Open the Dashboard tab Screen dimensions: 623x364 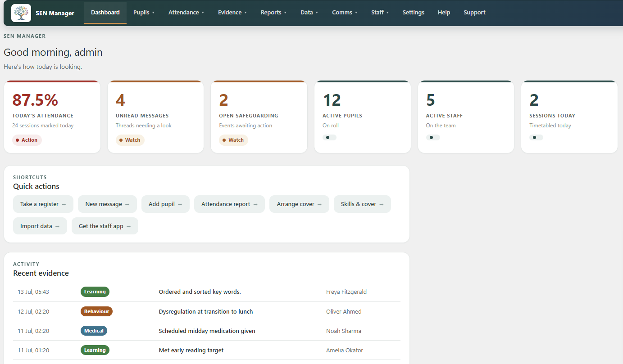105,13
